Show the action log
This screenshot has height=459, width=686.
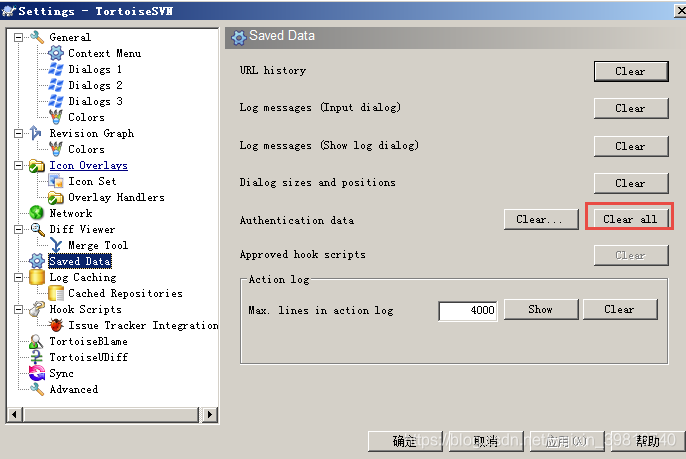click(541, 309)
